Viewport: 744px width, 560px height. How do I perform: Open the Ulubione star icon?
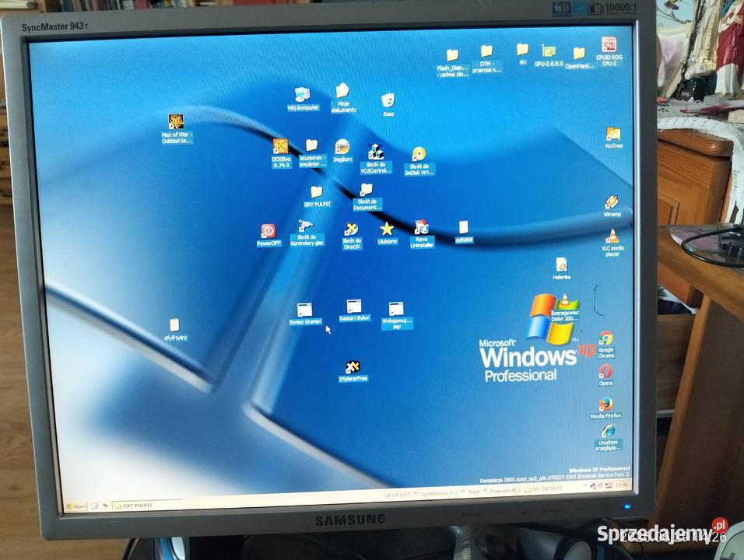pyautogui.click(x=388, y=233)
